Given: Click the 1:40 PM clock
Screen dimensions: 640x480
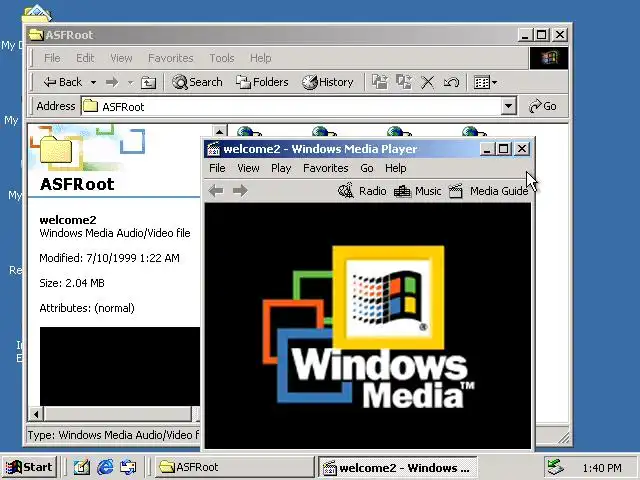Looking at the screenshot, I should point(602,468).
